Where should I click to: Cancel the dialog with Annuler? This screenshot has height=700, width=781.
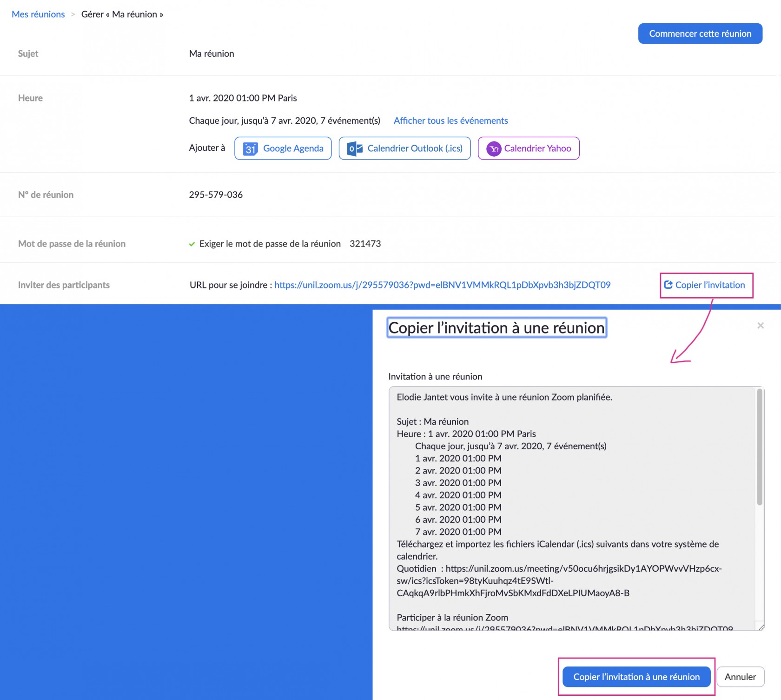(740, 677)
